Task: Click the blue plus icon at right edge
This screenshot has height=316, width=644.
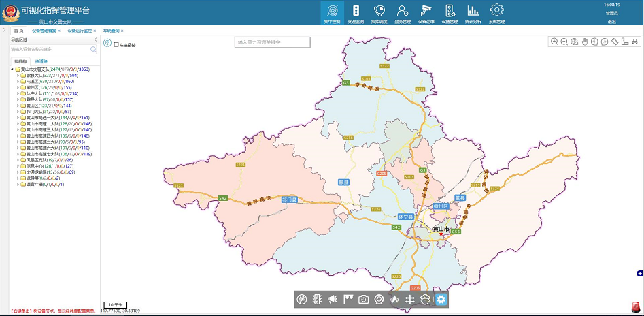Action: [639, 274]
